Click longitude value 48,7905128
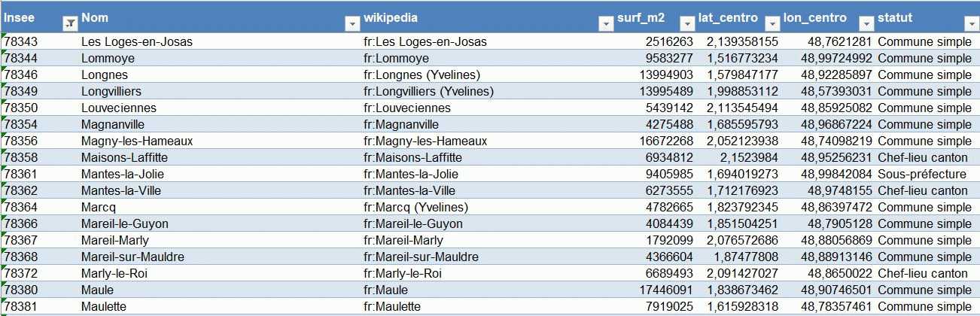This screenshot has width=980, height=316. (x=839, y=223)
